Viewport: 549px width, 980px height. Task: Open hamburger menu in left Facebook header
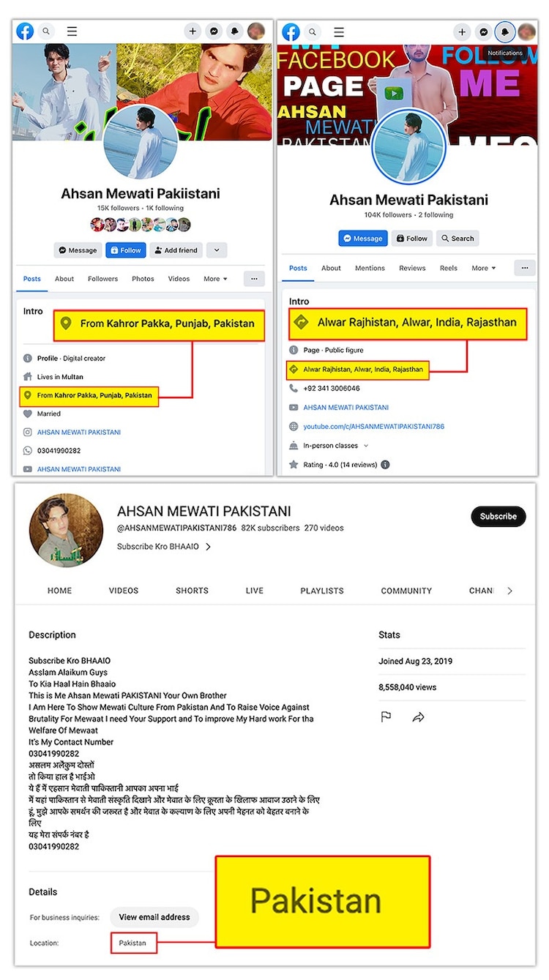(72, 31)
